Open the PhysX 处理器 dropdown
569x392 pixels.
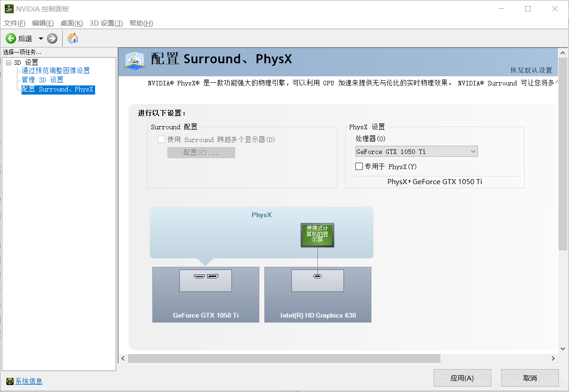417,152
